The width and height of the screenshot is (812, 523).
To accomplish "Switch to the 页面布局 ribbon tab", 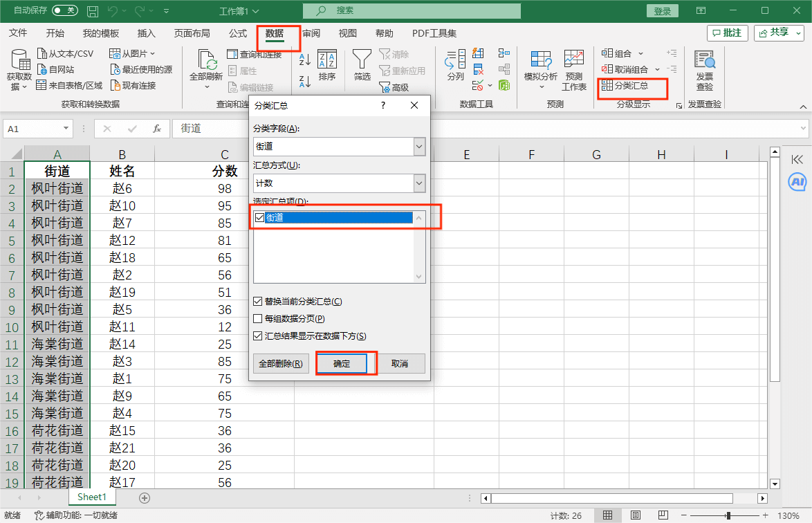I will click(192, 33).
